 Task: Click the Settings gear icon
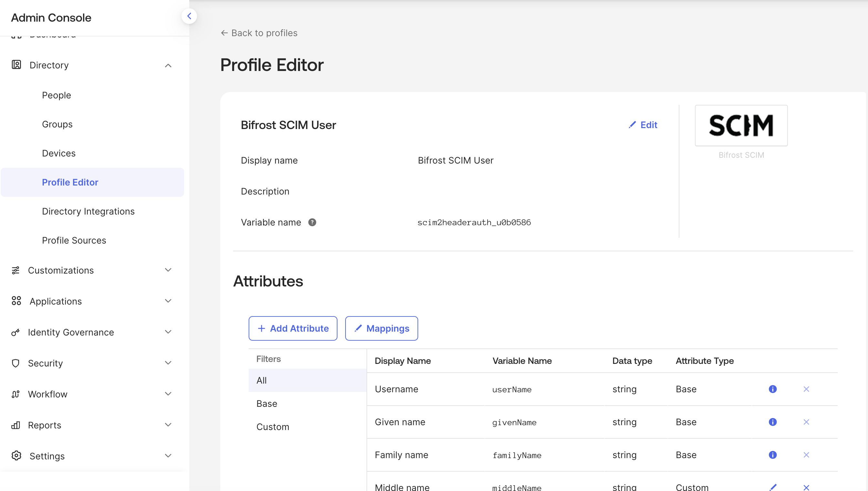16,456
